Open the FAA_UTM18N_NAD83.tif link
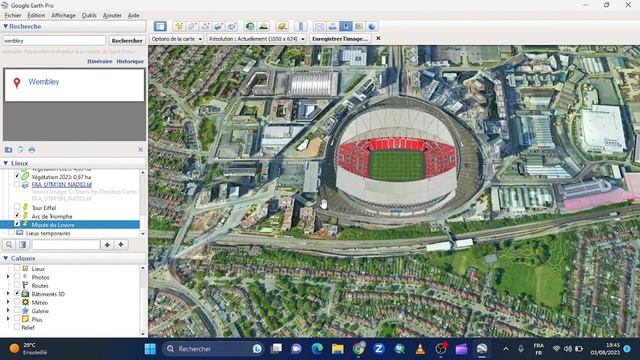640x360 pixels. (x=62, y=184)
